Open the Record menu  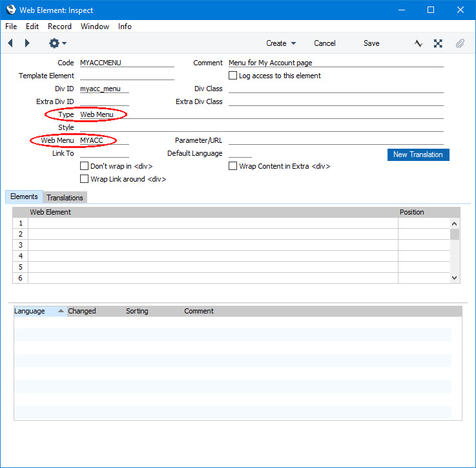[59, 27]
